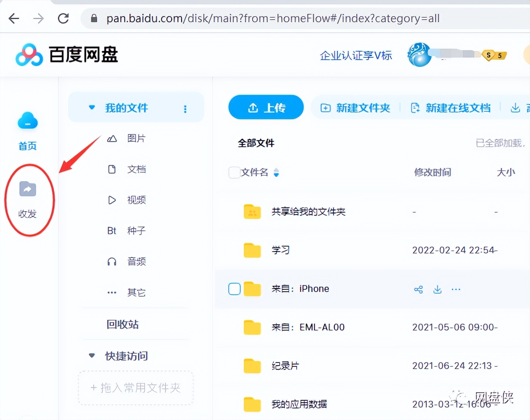Screen dimensions: 530x420
Task: Open the ··· options menu for 来自：iPhone
Action: point(456,289)
